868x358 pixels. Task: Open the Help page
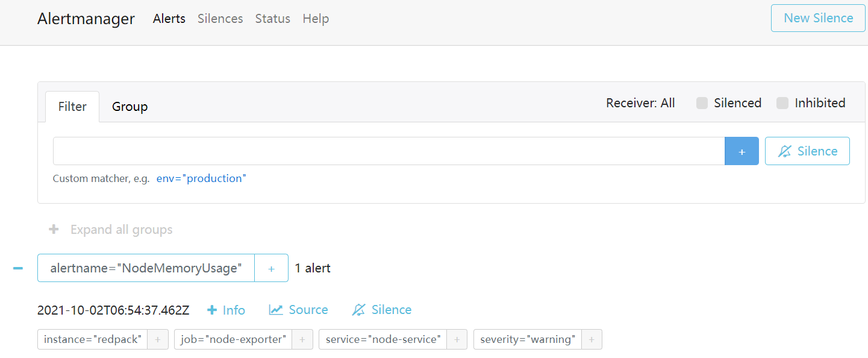[316, 19]
